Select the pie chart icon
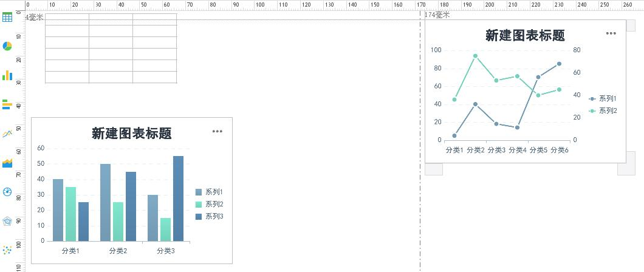The image size is (644, 272). (x=7, y=46)
